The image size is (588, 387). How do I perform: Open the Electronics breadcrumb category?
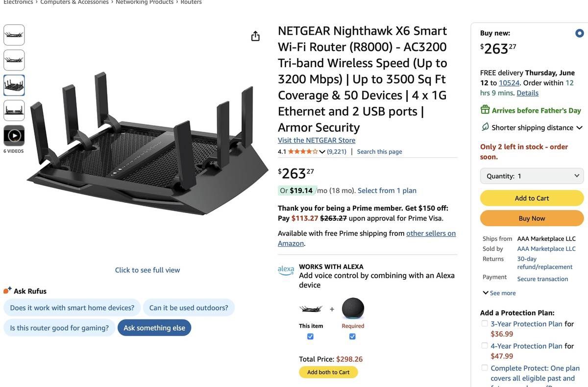18,2
